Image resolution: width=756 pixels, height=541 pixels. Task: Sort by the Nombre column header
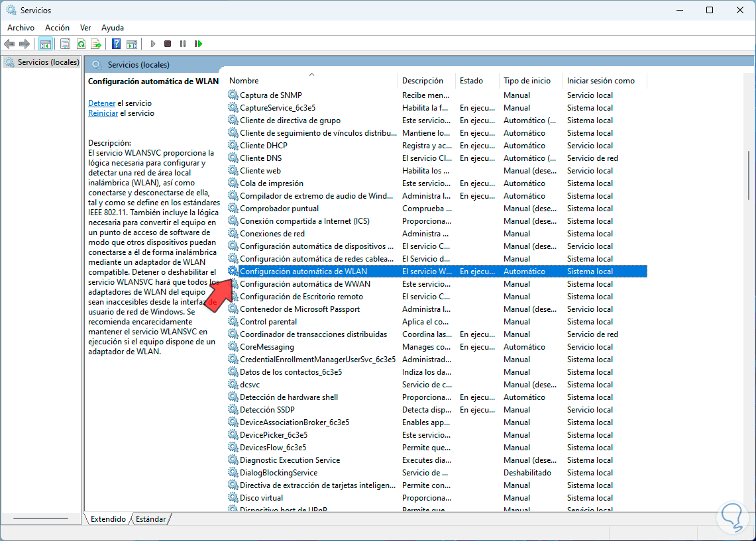pos(313,80)
